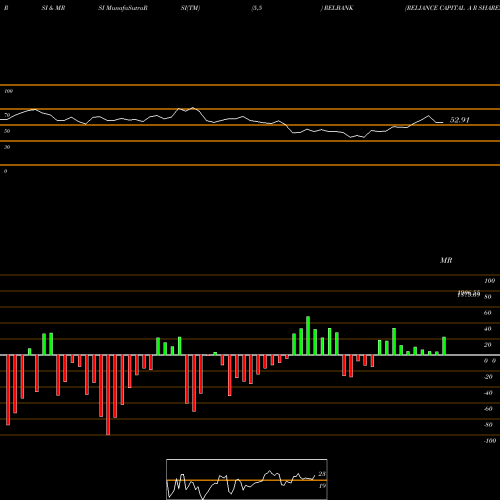Screen dimensions: 500x500
Task: Click the -40 label on MR axis
Action: (x=488, y=393)
